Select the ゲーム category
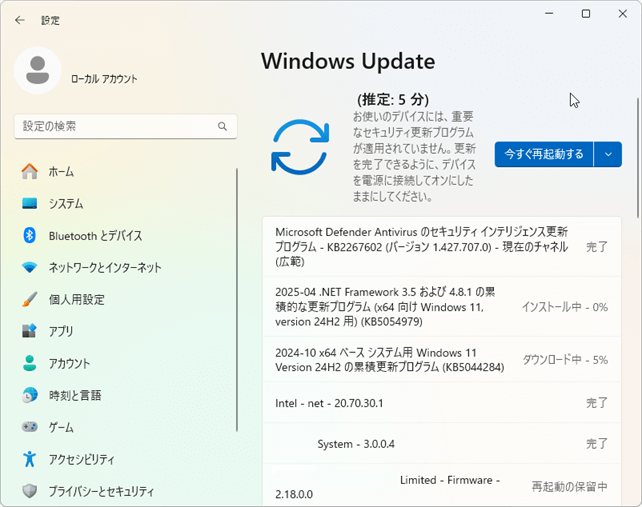 [61, 428]
